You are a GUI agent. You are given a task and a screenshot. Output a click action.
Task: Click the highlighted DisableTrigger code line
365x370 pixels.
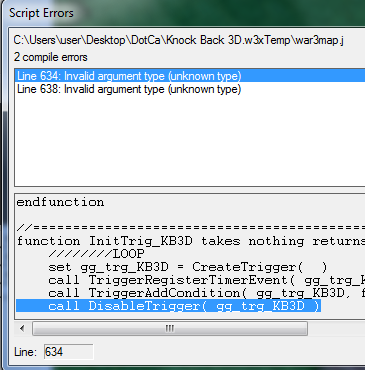pos(168,306)
